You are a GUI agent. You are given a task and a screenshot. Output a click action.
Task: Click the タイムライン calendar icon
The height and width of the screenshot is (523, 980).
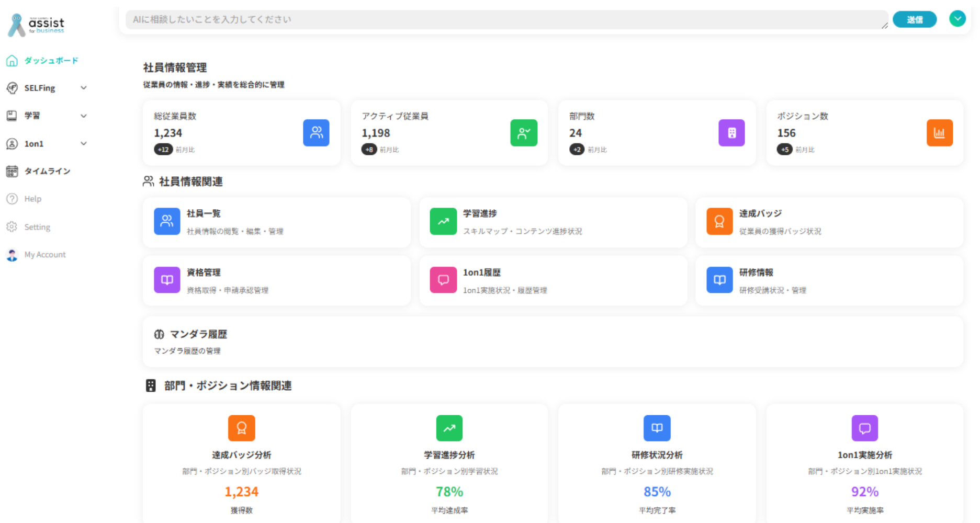click(12, 171)
